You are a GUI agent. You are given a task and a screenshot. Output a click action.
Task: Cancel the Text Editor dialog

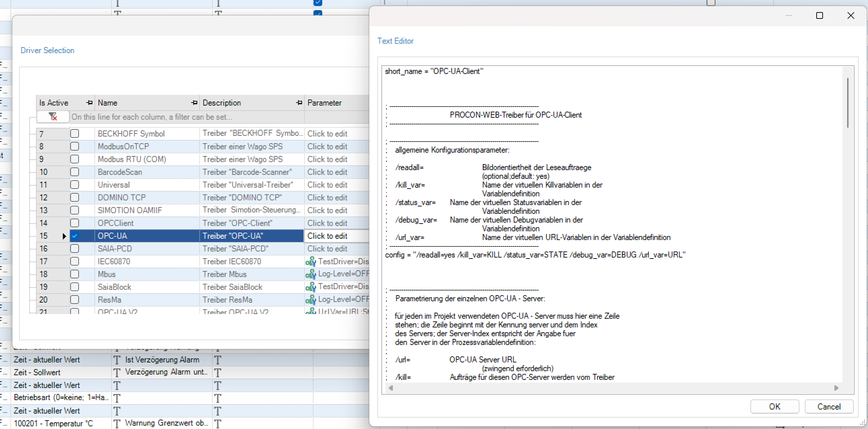point(829,407)
